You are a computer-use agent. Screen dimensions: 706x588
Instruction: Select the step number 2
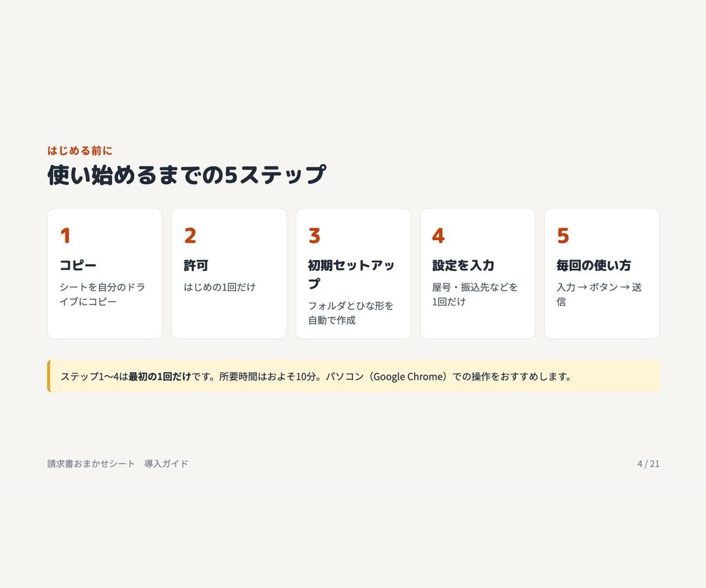tap(190, 236)
